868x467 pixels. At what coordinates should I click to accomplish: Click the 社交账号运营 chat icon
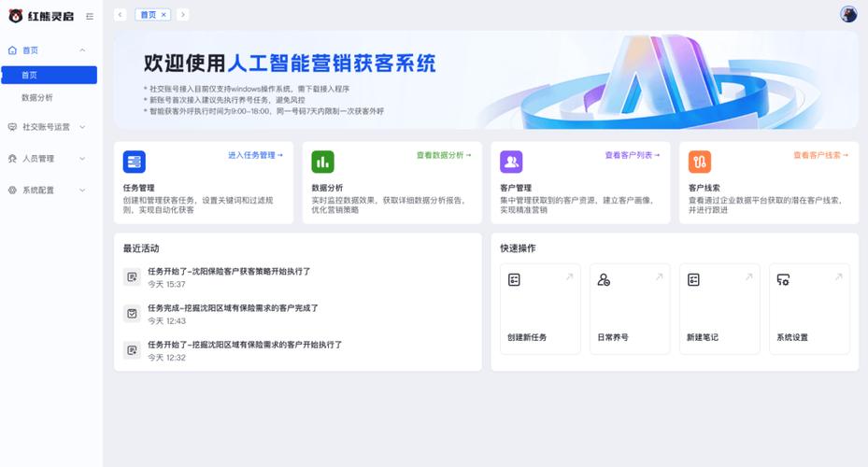(12, 127)
